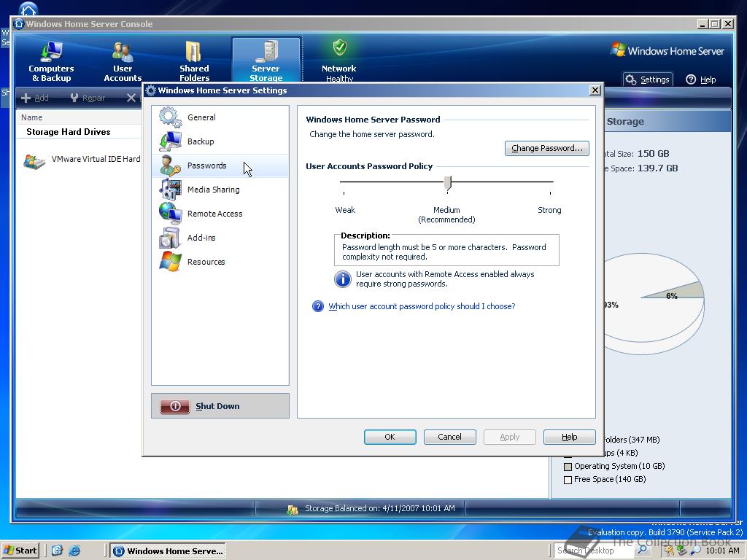Select the Storage Hard Drives group heading

point(68,132)
